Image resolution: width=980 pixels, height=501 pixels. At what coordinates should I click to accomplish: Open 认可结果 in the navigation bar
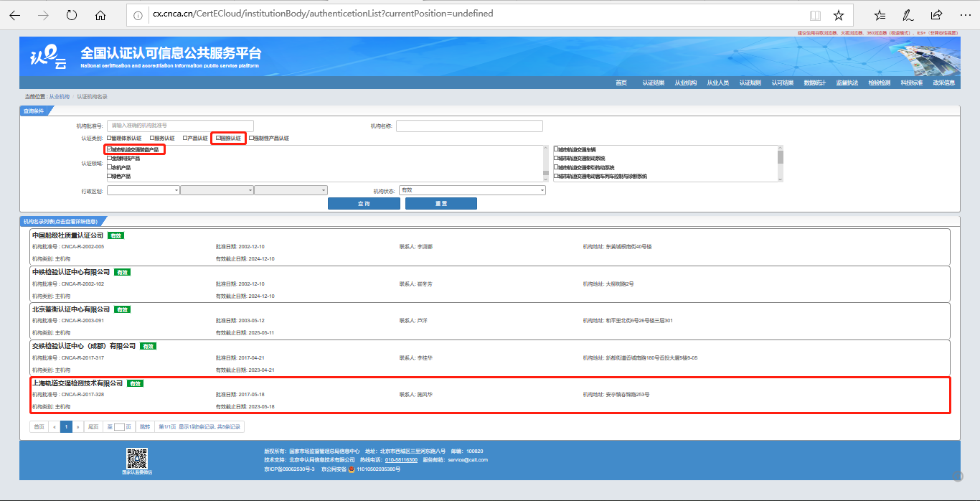click(x=783, y=83)
